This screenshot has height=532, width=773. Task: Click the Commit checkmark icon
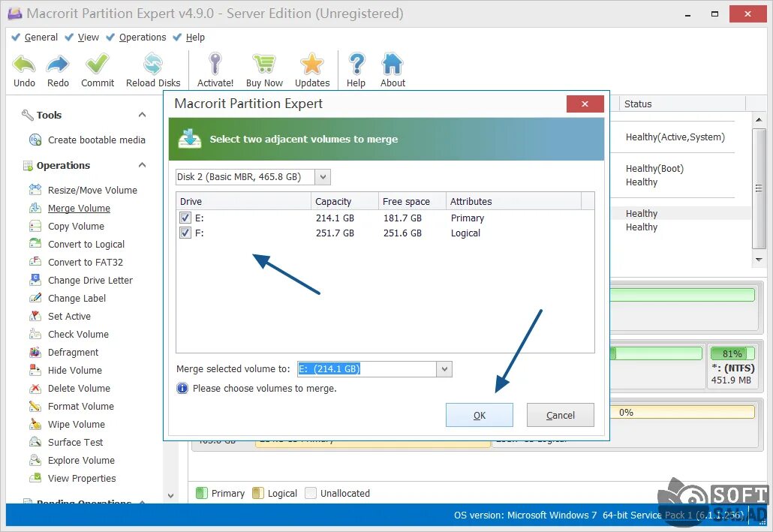(97, 64)
